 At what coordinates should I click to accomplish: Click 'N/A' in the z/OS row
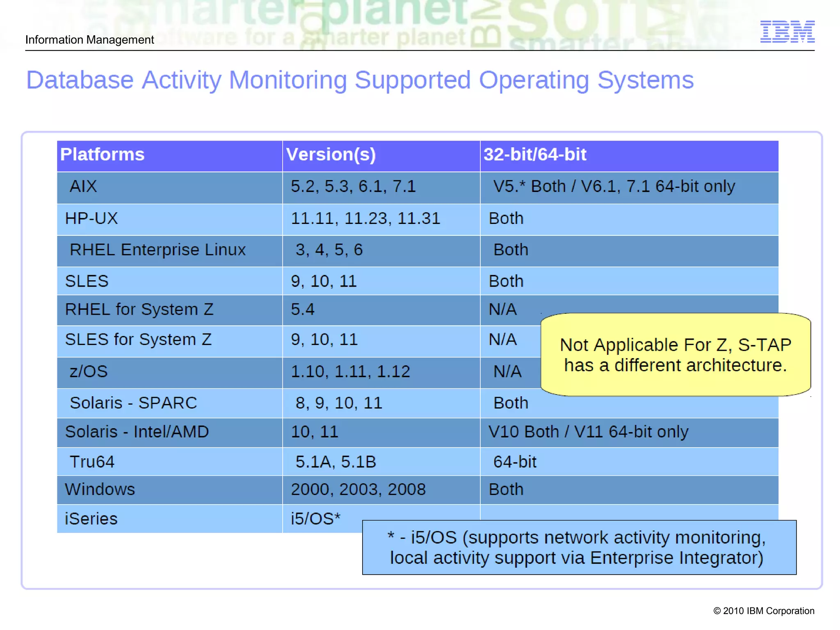(x=507, y=372)
